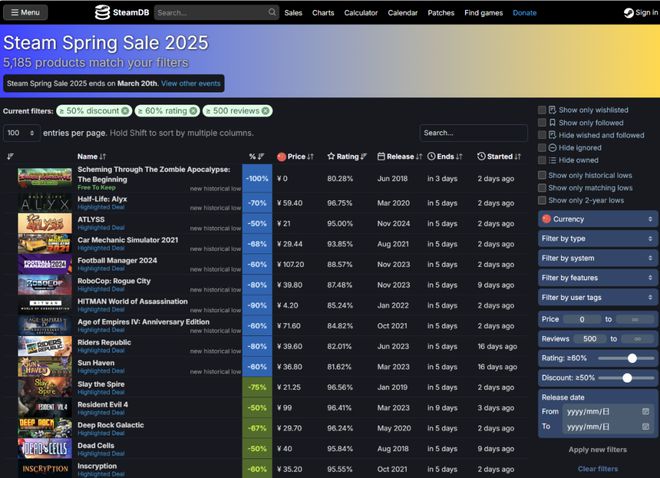
Task: Adjust the Discount ≥50% slider handle
Action: pyautogui.click(x=627, y=378)
